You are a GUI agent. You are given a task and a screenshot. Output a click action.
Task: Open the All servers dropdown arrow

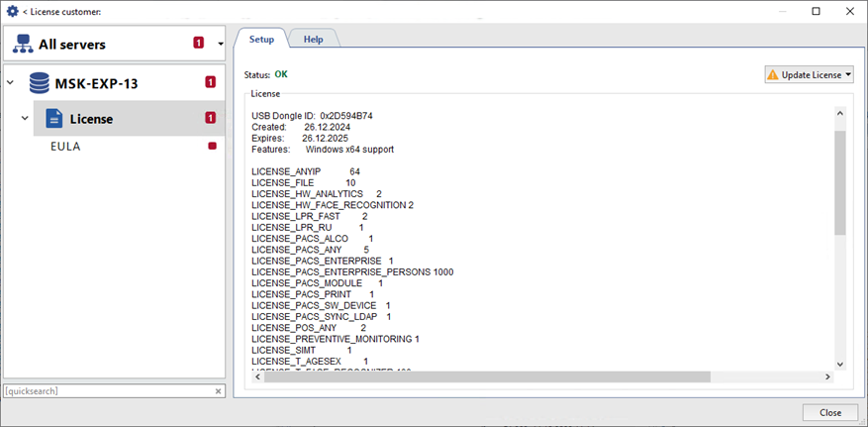[220, 44]
